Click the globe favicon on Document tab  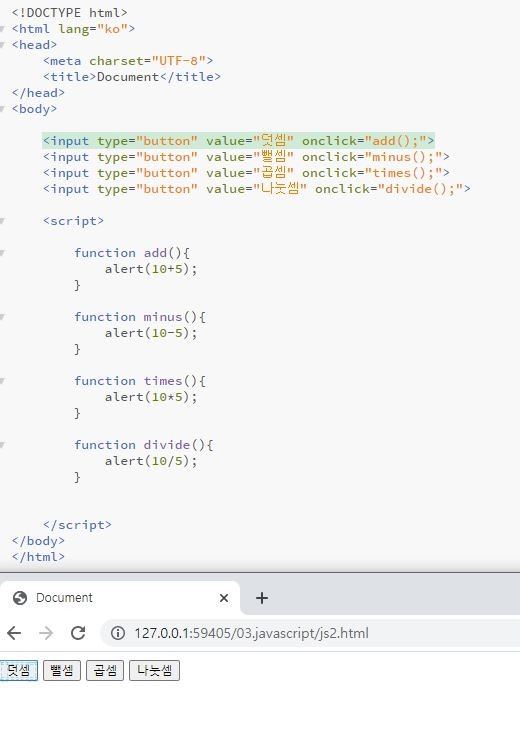[20, 598]
